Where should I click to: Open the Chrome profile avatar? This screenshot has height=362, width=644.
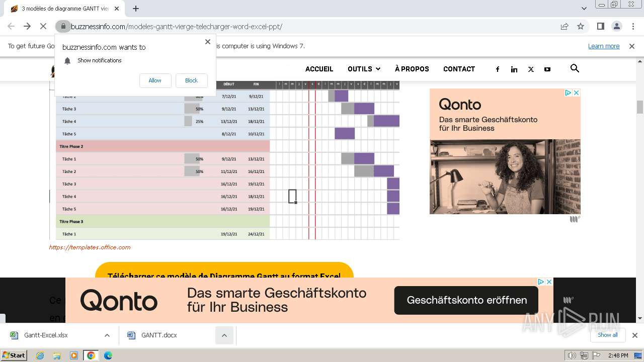click(x=616, y=26)
